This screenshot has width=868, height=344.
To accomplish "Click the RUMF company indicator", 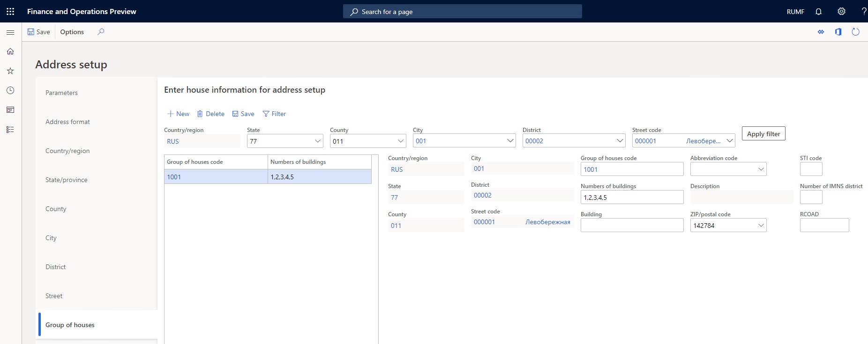I will (795, 12).
